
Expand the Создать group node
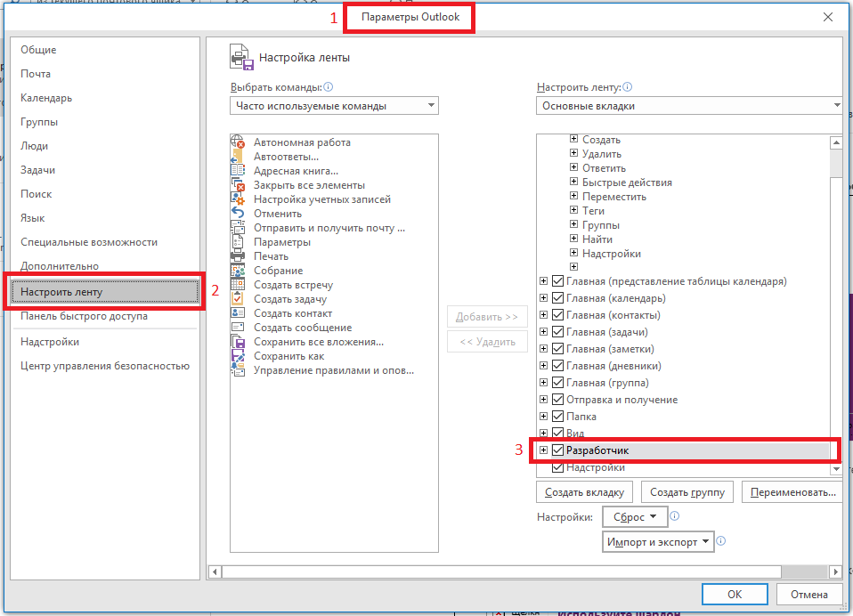573,139
